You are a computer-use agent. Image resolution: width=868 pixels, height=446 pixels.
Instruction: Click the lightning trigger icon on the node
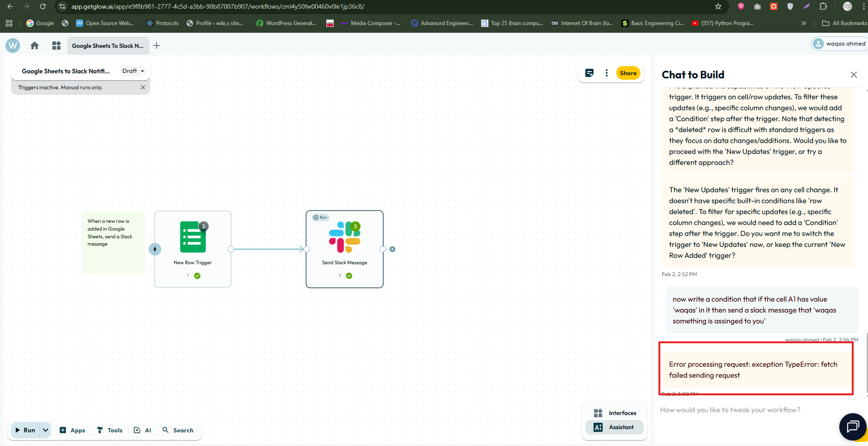(155, 249)
